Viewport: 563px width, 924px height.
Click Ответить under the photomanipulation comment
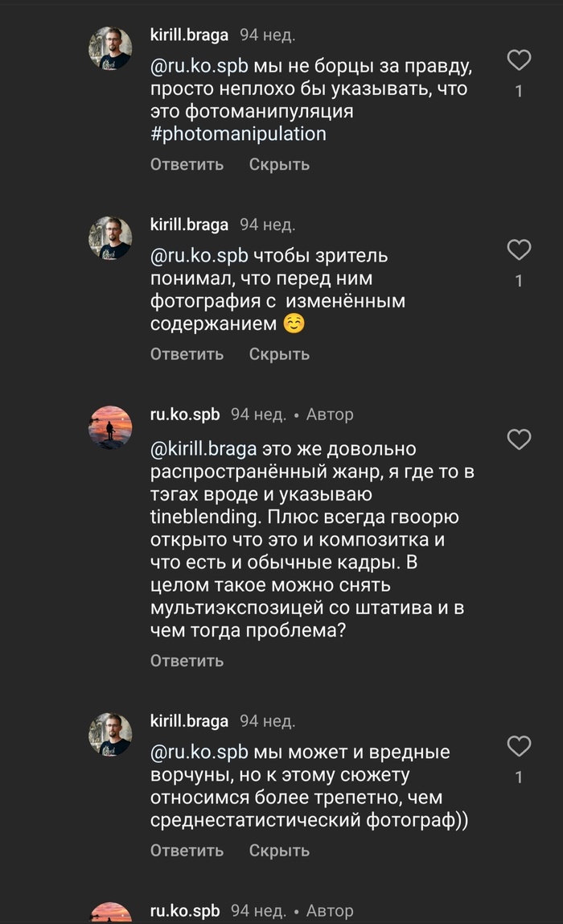[x=187, y=164]
